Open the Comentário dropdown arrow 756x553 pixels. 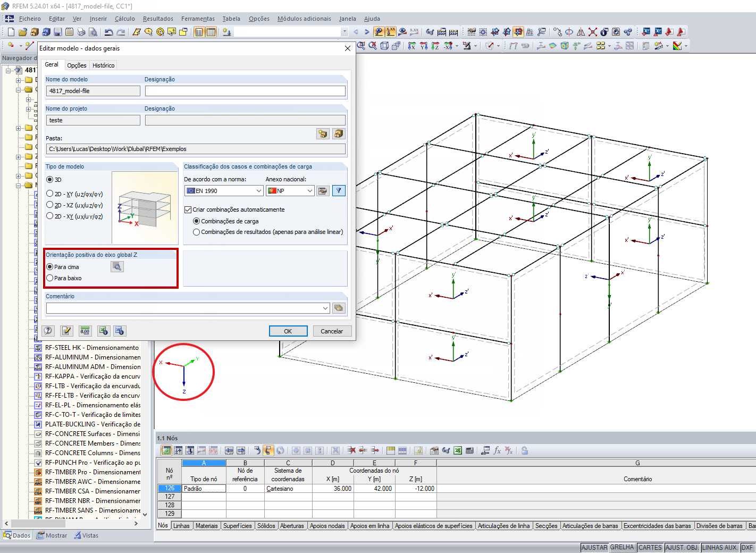(325, 308)
